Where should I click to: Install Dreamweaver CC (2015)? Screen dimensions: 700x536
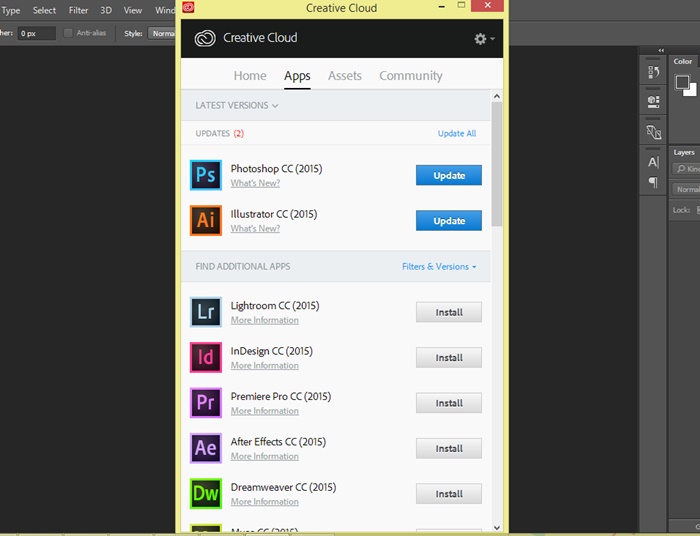pyautogui.click(x=449, y=494)
